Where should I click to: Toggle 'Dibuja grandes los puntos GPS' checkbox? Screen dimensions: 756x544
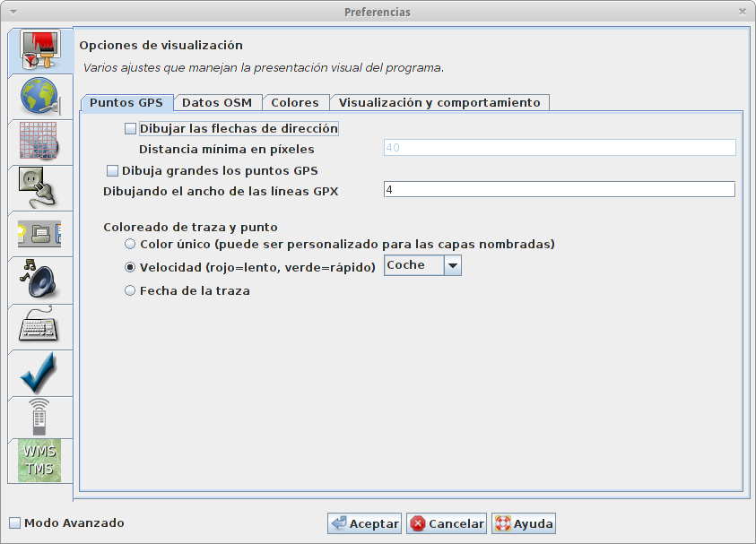point(113,170)
